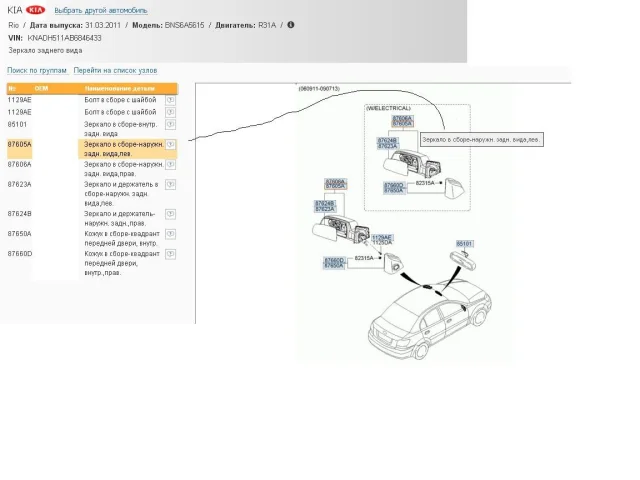This screenshot has width=640, height=480.
Task: Click the OEM column header
Action: click(41, 88)
